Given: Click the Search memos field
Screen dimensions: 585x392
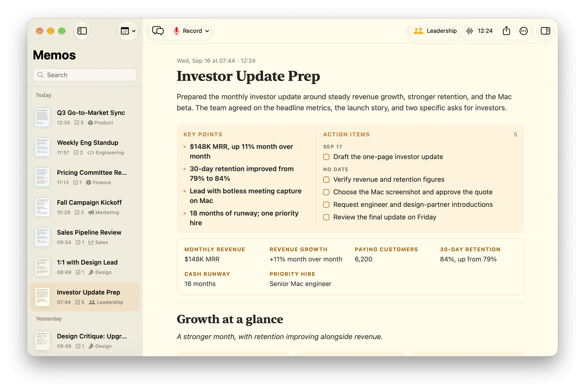Looking at the screenshot, I should click(x=85, y=75).
